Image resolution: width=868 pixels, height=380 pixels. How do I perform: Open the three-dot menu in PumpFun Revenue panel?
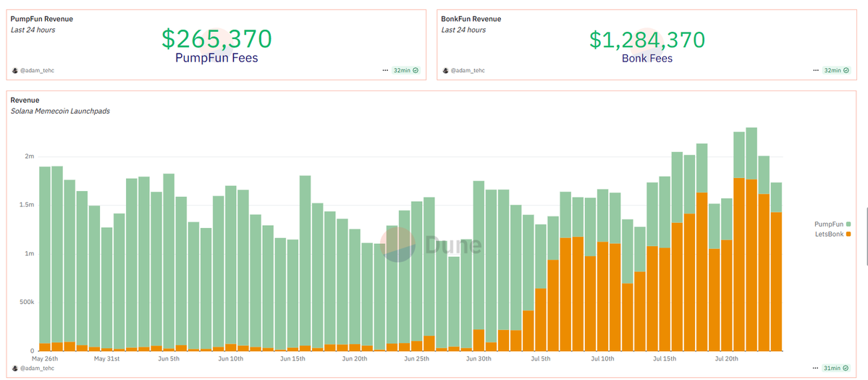click(385, 70)
